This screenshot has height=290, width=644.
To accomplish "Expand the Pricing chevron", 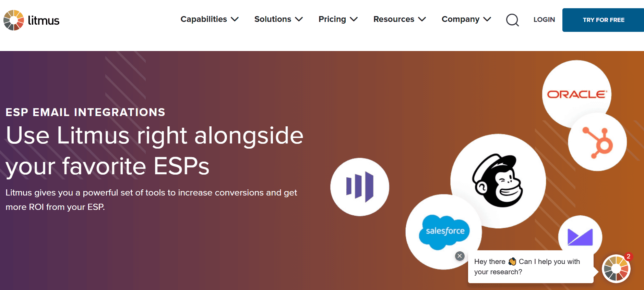I will pyautogui.click(x=354, y=19).
